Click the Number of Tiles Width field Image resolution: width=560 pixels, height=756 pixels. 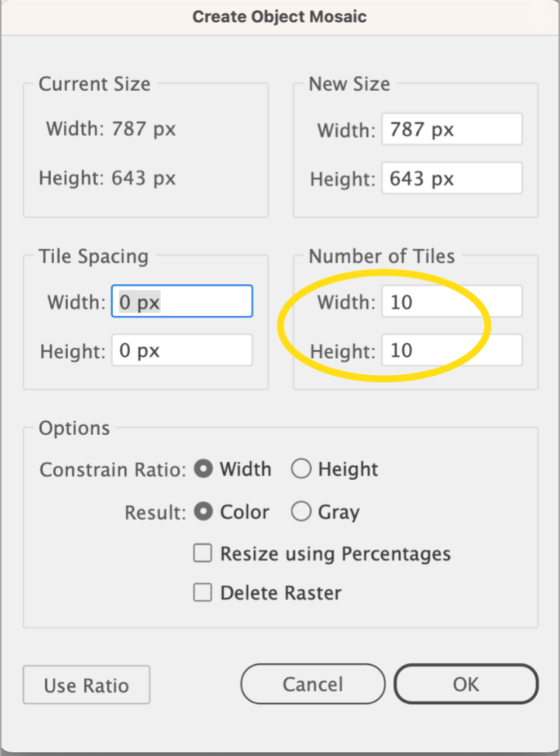click(451, 301)
